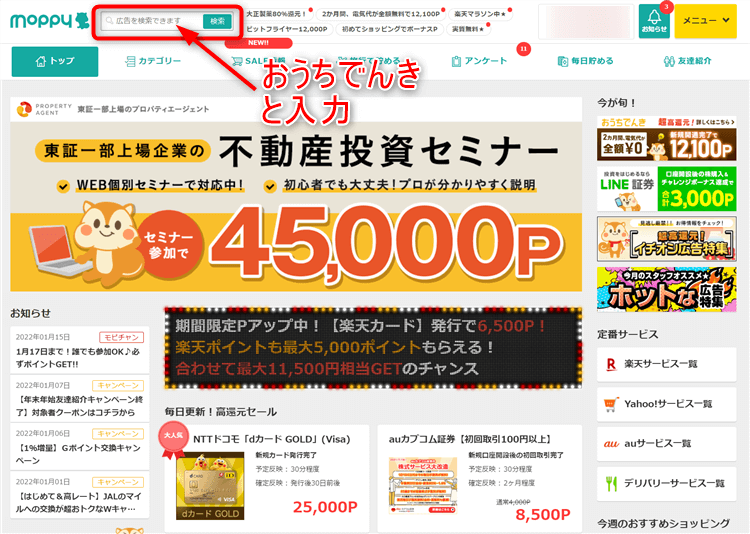Click the fork and knife delivery icon
The width and height of the screenshot is (750, 534).
[611, 484]
